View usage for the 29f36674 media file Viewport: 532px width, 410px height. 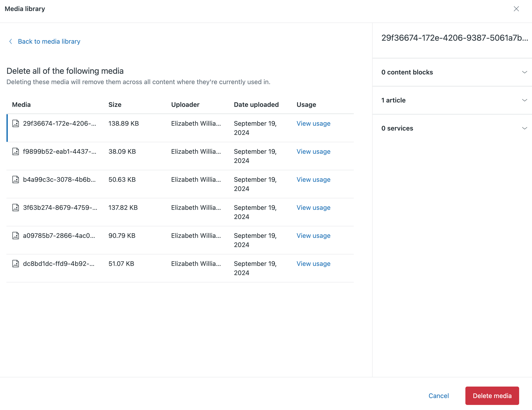coord(314,124)
